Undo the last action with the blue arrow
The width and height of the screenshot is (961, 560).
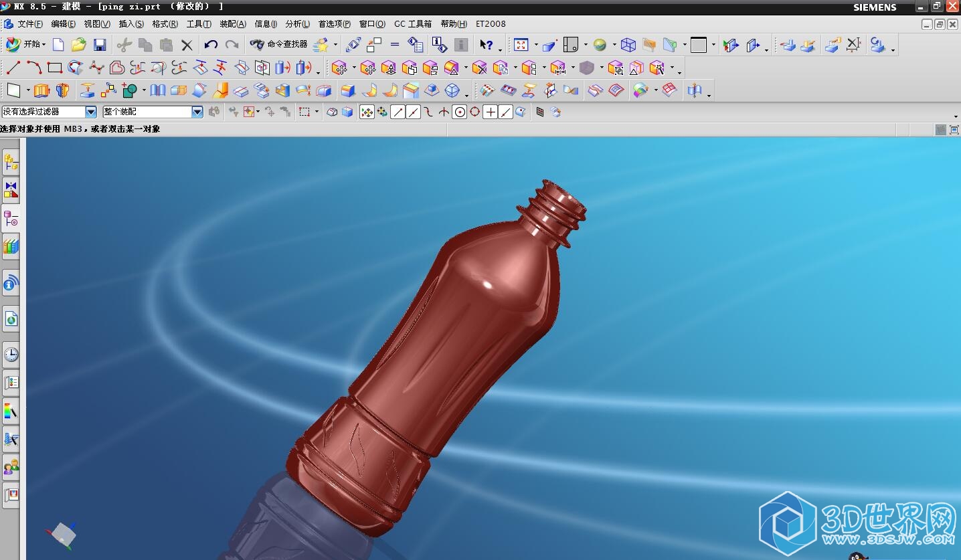[x=211, y=45]
